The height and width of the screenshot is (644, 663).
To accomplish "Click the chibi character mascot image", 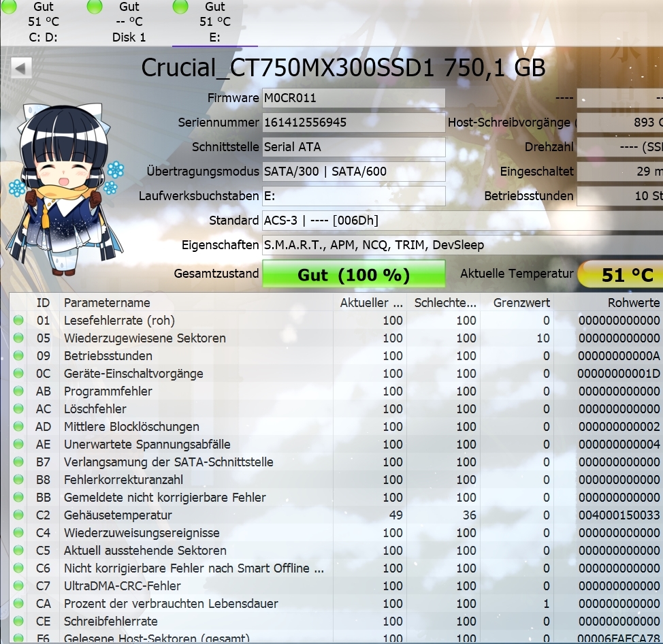I will (65, 188).
